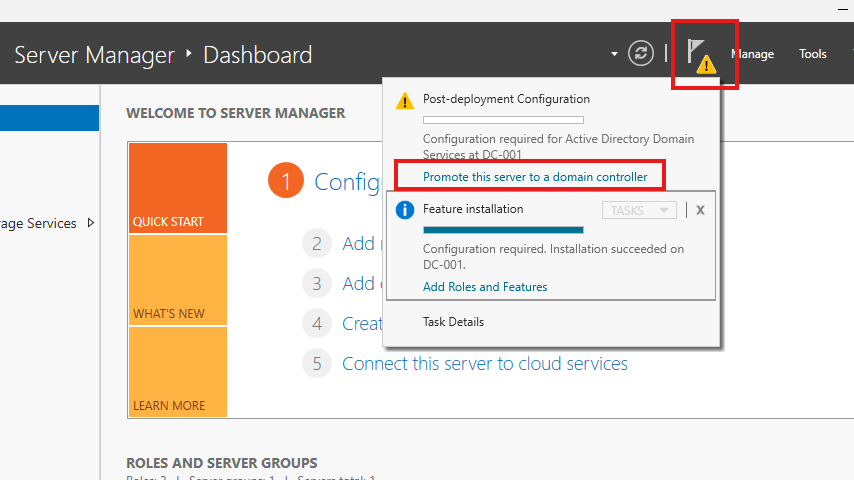Click the Post-deployment Configuration heading
This screenshot has width=854, height=480.
[x=506, y=99]
